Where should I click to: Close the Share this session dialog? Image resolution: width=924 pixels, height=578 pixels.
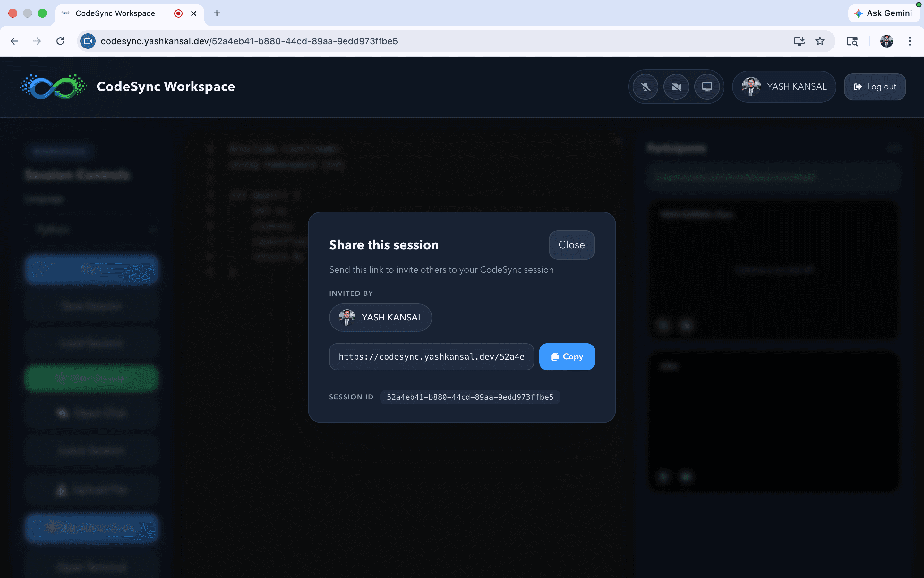pyautogui.click(x=572, y=245)
